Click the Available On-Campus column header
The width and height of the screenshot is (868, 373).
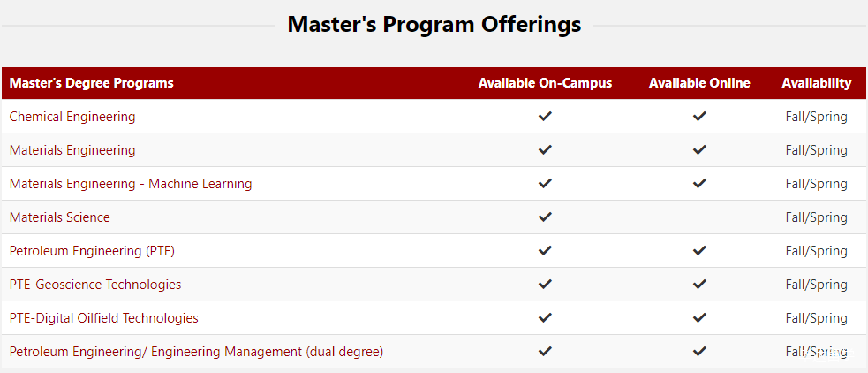click(545, 83)
